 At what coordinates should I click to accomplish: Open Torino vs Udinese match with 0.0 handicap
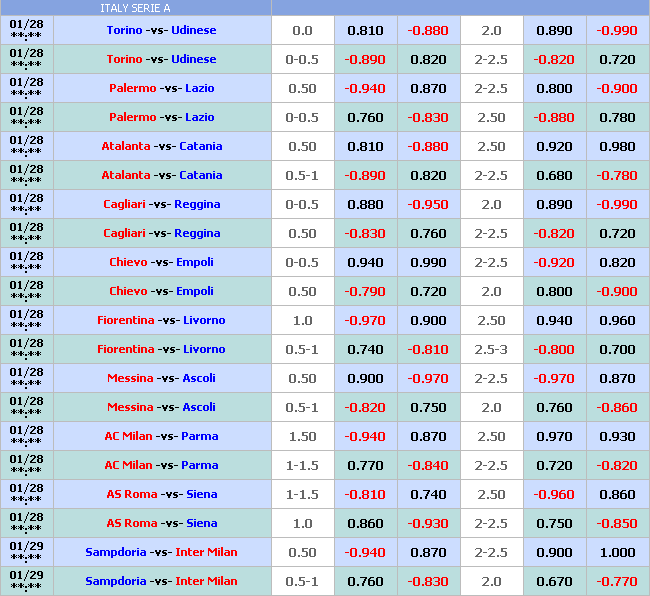pyautogui.click(x=161, y=30)
